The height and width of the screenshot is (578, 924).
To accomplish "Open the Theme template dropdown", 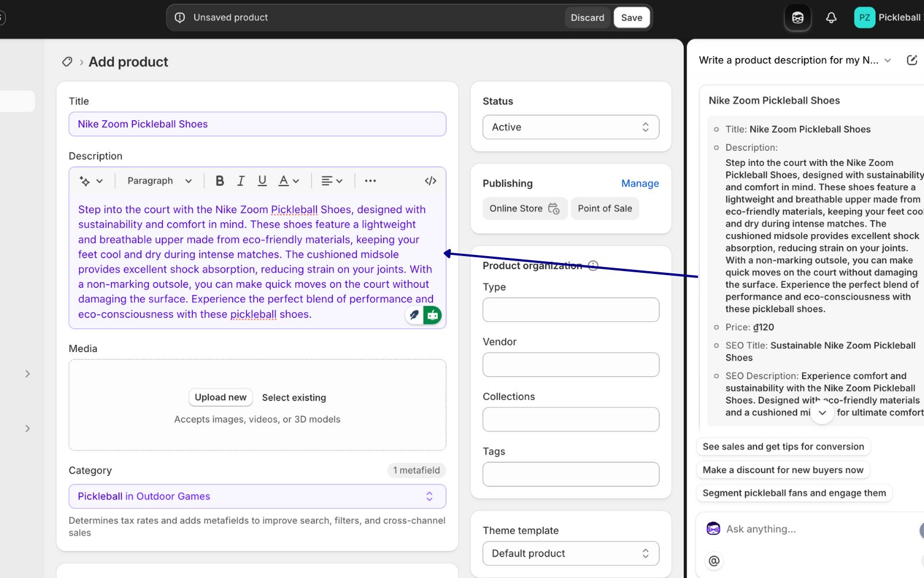I will tap(571, 554).
